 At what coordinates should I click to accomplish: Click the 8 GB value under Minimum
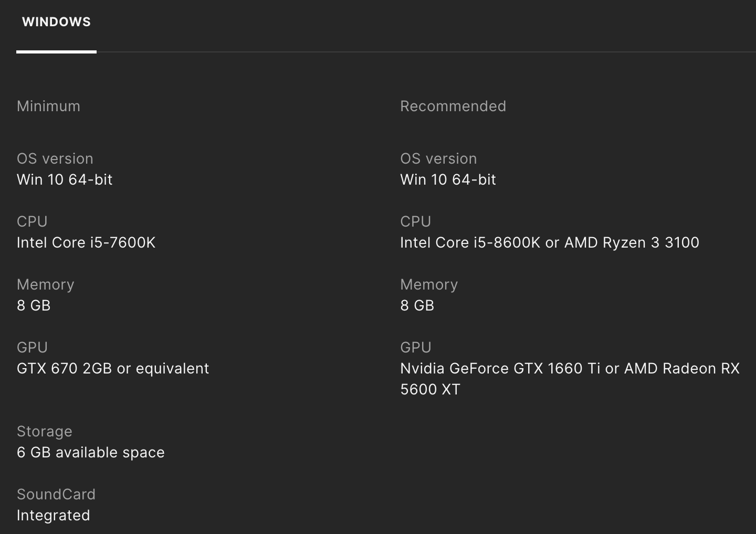tap(34, 306)
